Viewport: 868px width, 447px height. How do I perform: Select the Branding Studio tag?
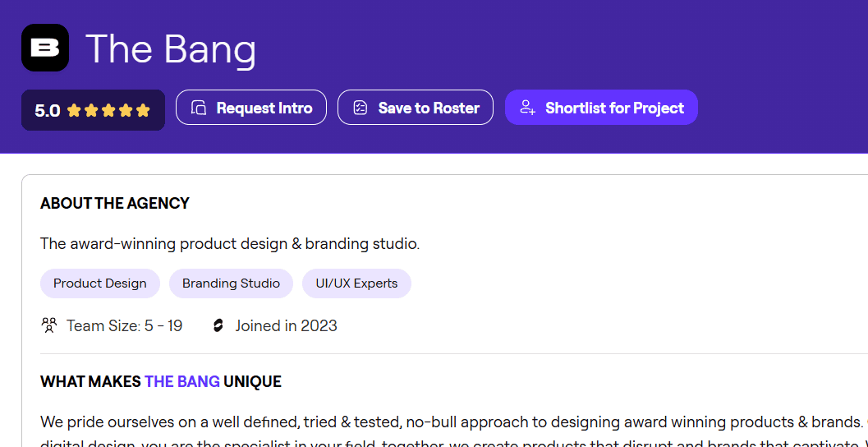[x=231, y=283]
